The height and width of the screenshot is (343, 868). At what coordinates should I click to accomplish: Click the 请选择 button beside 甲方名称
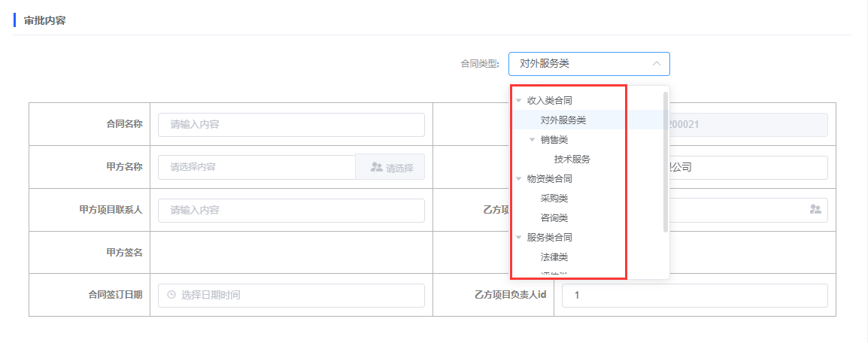click(x=390, y=167)
